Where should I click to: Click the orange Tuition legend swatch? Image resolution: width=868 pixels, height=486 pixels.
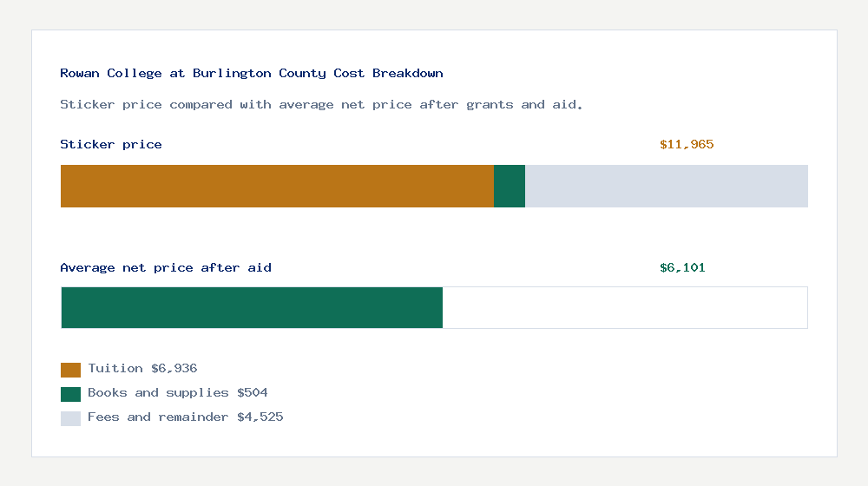(70, 370)
